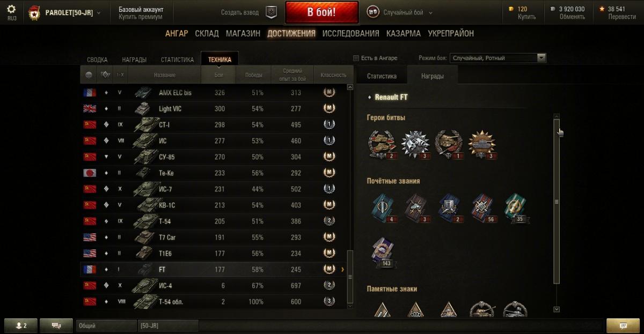The image size is (644, 334).
Task: Open the 'Награды' tab in vehicle panel
Action: click(x=432, y=76)
